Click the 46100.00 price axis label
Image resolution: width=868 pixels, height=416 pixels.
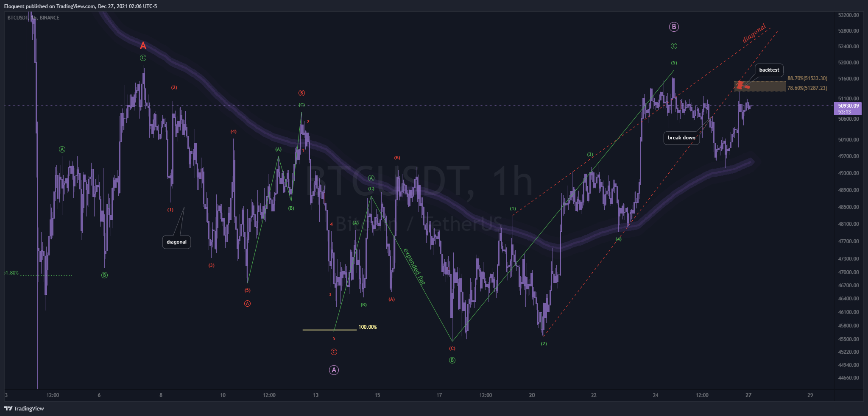(848, 312)
